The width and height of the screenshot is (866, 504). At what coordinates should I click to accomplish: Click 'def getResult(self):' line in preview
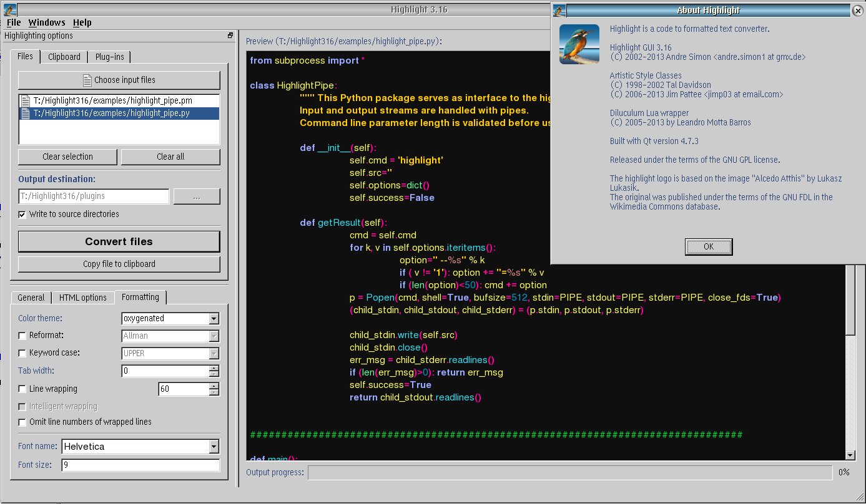(x=343, y=223)
